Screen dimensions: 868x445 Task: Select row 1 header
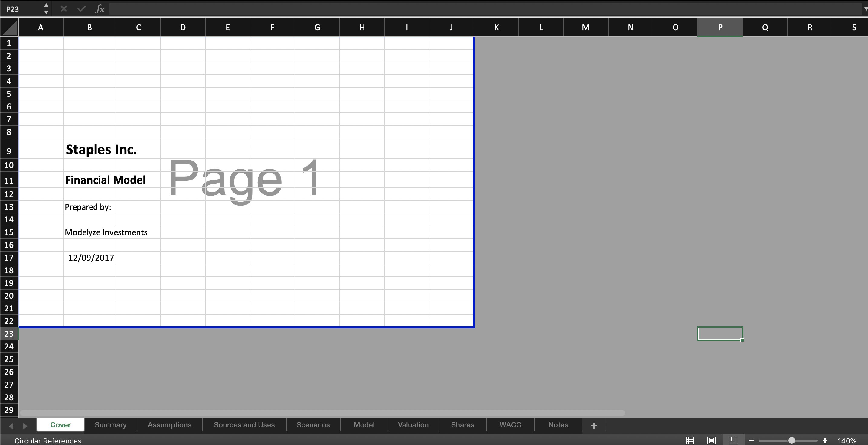[9, 43]
